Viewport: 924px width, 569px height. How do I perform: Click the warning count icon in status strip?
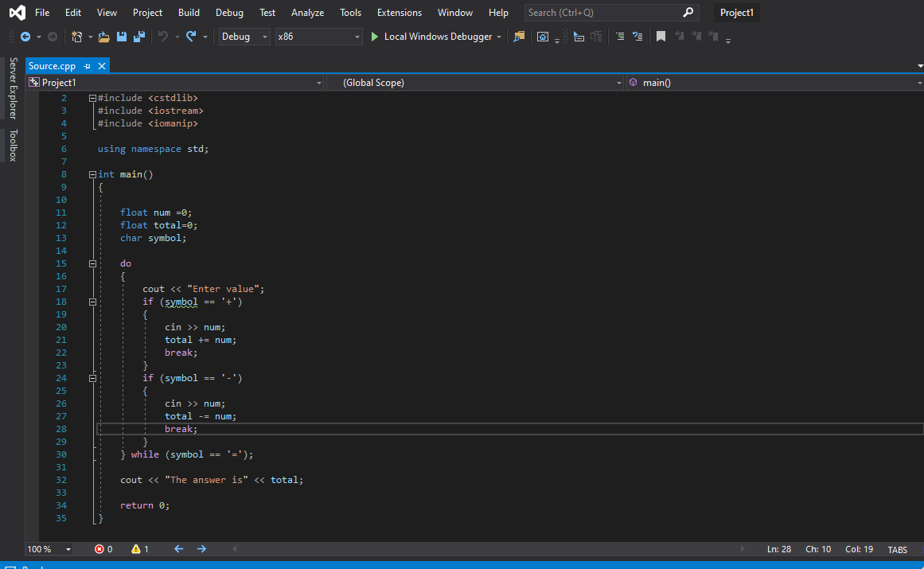point(135,549)
